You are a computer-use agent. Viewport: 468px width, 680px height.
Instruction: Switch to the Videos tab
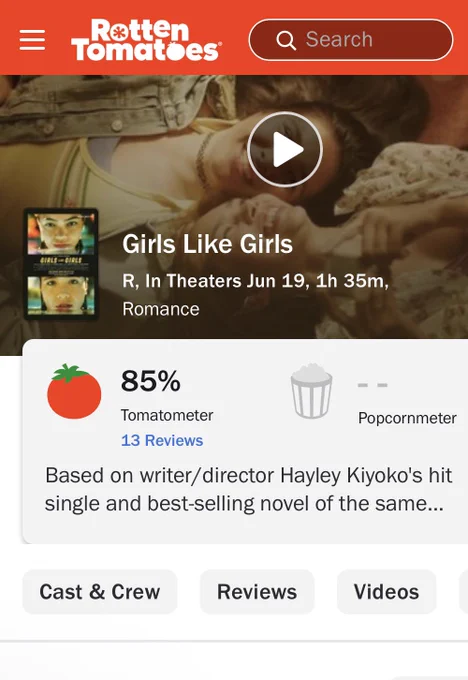pyautogui.click(x=386, y=592)
